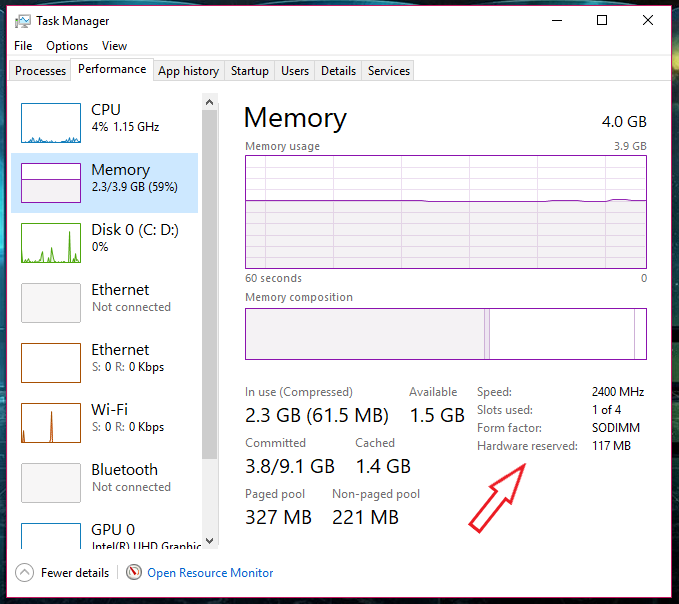Open the View menu
The image size is (679, 604).
[x=114, y=46]
